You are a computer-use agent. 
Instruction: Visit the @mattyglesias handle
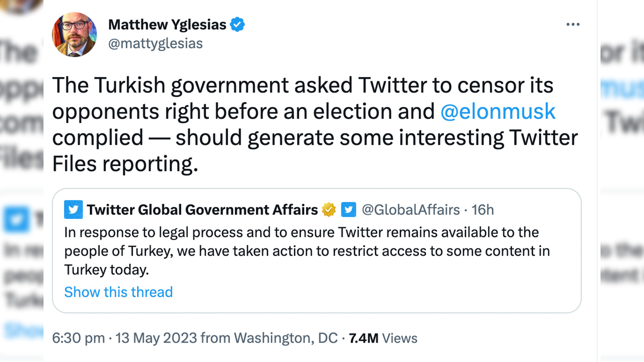(x=155, y=43)
